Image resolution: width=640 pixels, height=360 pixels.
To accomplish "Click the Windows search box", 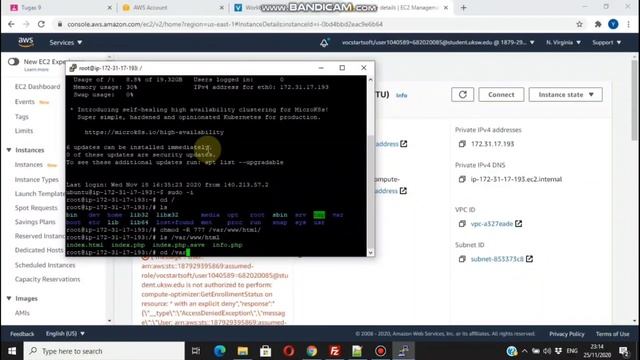I will [x=104, y=351].
